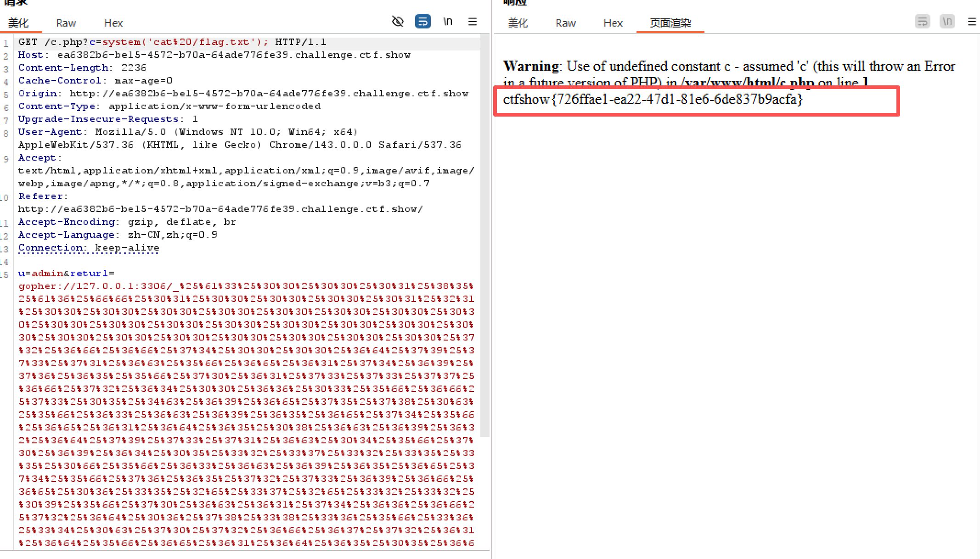This screenshot has height=559, width=980.
Task: Click the Accept-Language header line
Action: pos(118,235)
